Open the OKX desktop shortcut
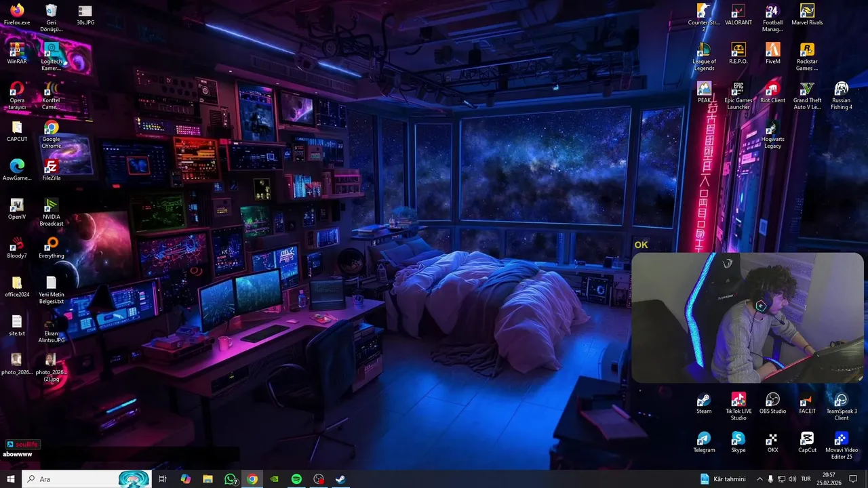This screenshot has height=488, width=868. [x=772, y=442]
